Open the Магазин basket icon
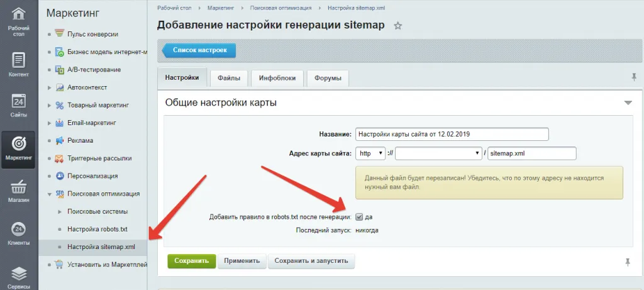This screenshot has width=644, height=290. 19,189
